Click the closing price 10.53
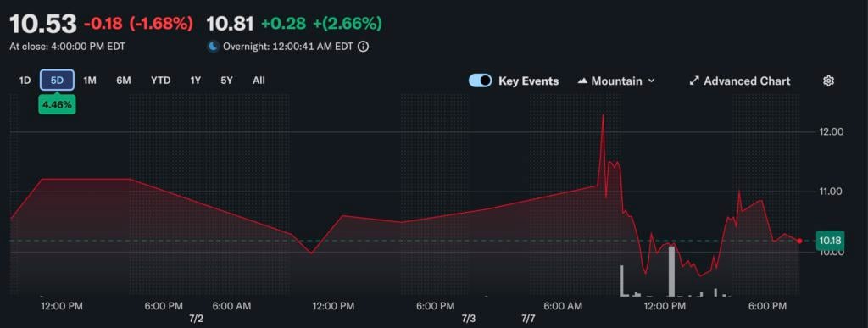 pos(42,24)
